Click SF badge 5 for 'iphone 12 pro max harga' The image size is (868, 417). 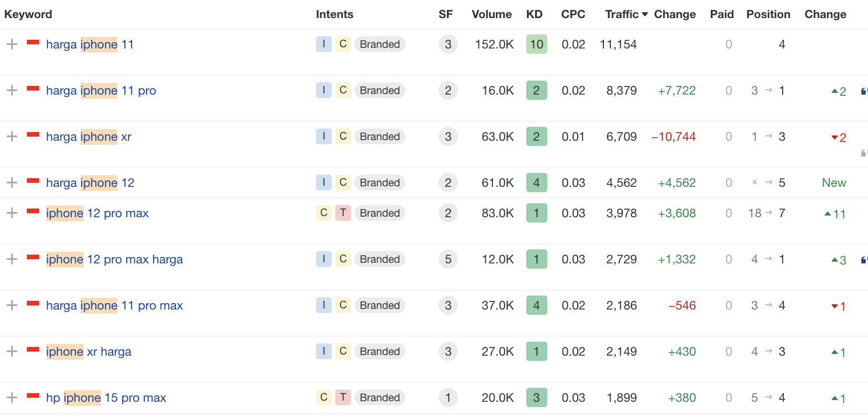448,259
